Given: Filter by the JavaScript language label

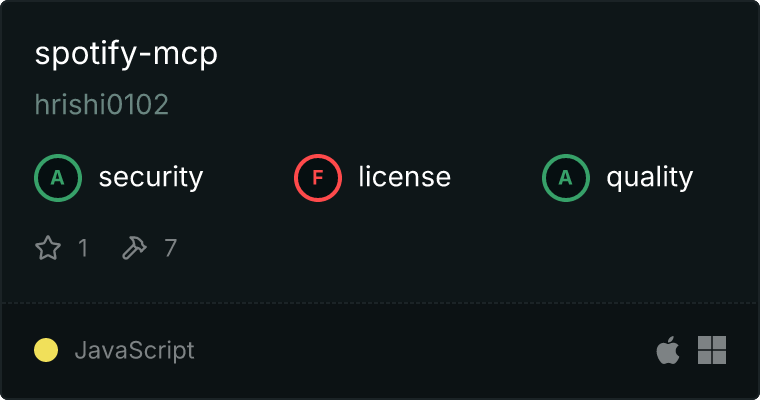Looking at the screenshot, I should pyautogui.click(x=135, y=350).
